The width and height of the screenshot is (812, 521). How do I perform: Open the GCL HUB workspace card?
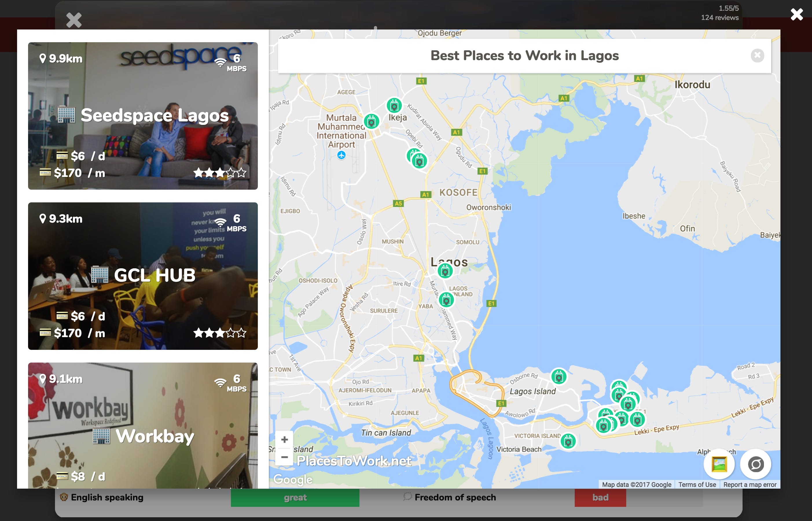click(x=143, y=276)
